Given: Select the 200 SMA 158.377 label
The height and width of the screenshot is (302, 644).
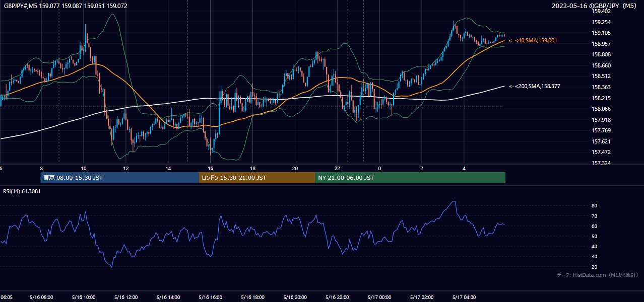Looking at the screenshot, I should point(535,87).
